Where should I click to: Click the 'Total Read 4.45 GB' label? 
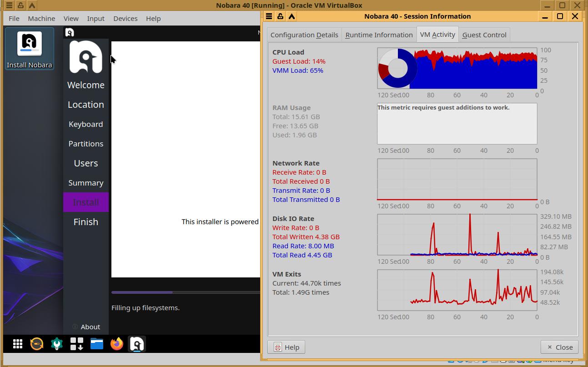point(302,255)
